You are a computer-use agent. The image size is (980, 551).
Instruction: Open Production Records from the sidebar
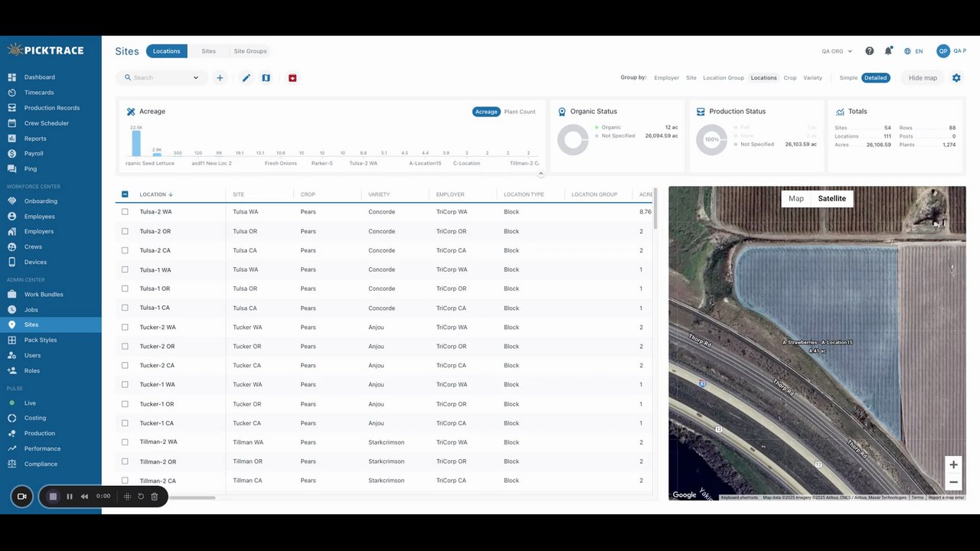[x=51, y=108]
